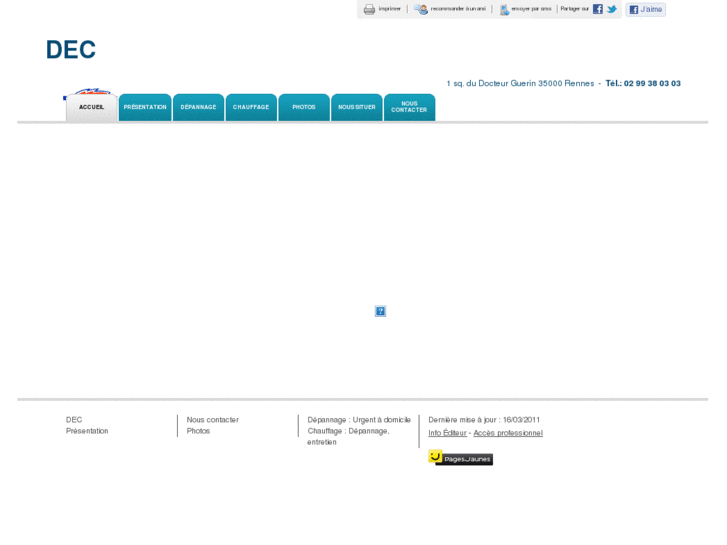Screen dimensions: 727x545
Task: Click the address 1 sq. du Docteur Guerin
Action: coord(520,83)
